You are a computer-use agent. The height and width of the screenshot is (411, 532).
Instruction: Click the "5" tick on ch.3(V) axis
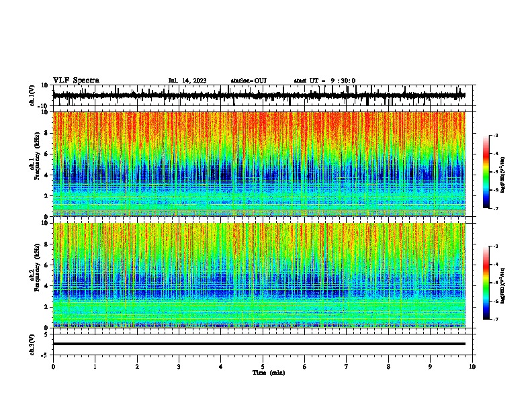point(46,334)
